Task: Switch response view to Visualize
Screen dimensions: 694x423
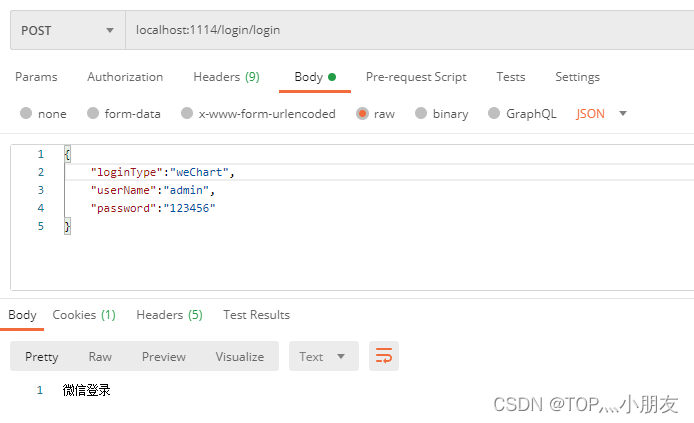Action: click(239, 356)
